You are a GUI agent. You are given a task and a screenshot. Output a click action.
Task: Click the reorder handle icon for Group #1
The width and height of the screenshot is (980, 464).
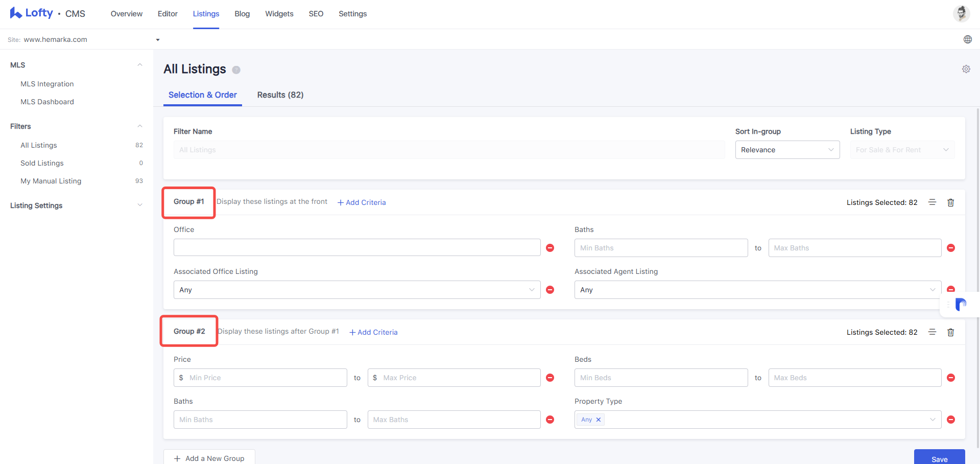pyautogui.click(x=932, y=202)
